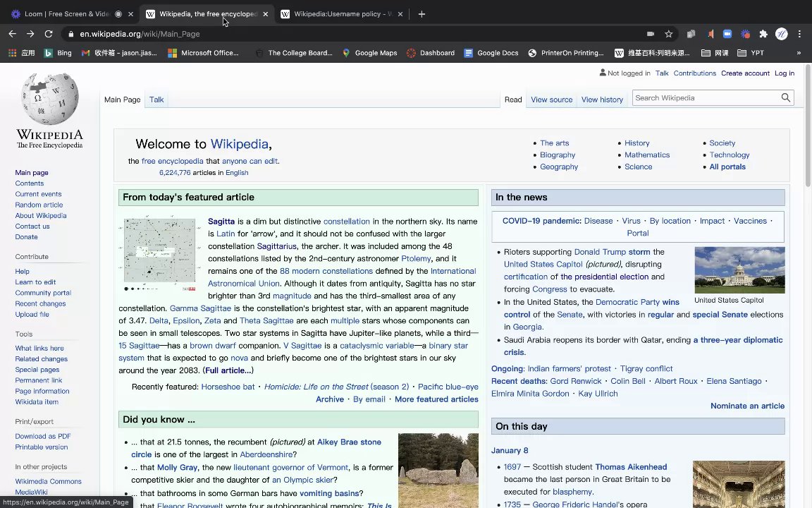Click the Create account link
This screenshot has height=508, width=812.
(745, 73)
